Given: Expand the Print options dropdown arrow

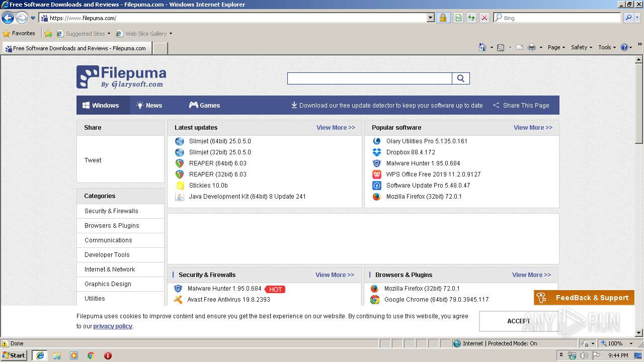Looking at the screenshot, I should click(x=541, y=47).
